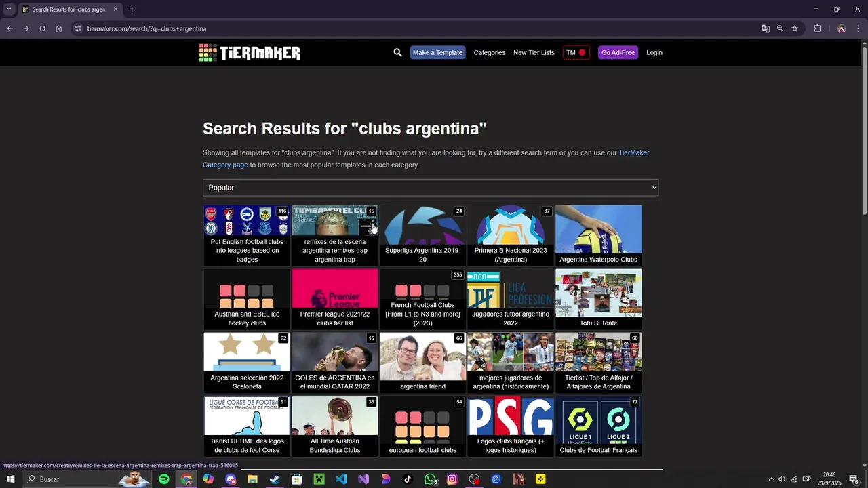
Task: Open Austrian and EBEL ice hockey clubs
Action: pyautogui.click(x=247, y=299)
